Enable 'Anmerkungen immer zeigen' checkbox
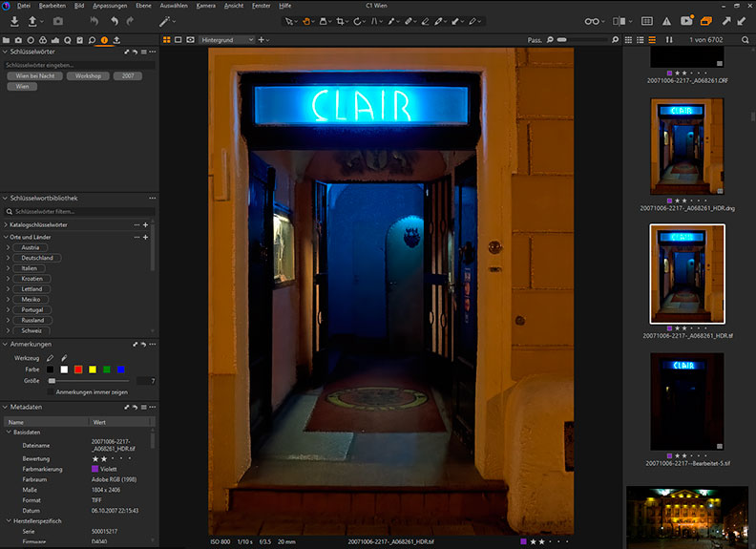 coord(51,392)
